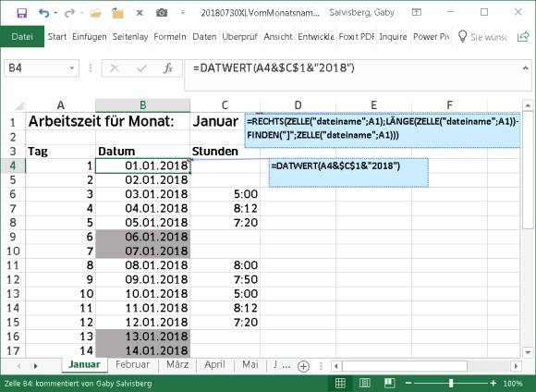This screenshot has height=392, width=536.
Task: Enable Page Break Preview view
Action: tap(389, 383)
